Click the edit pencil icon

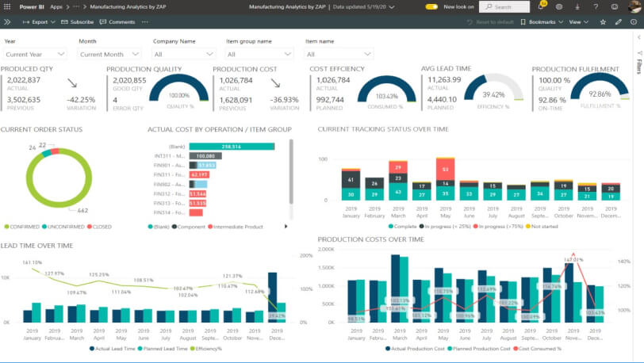(x=619, y=21)
